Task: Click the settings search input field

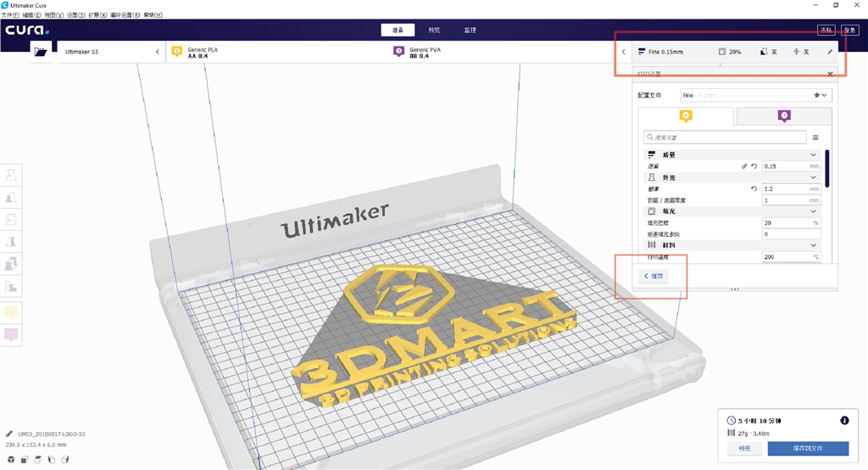Action: (x=726, y=137)
